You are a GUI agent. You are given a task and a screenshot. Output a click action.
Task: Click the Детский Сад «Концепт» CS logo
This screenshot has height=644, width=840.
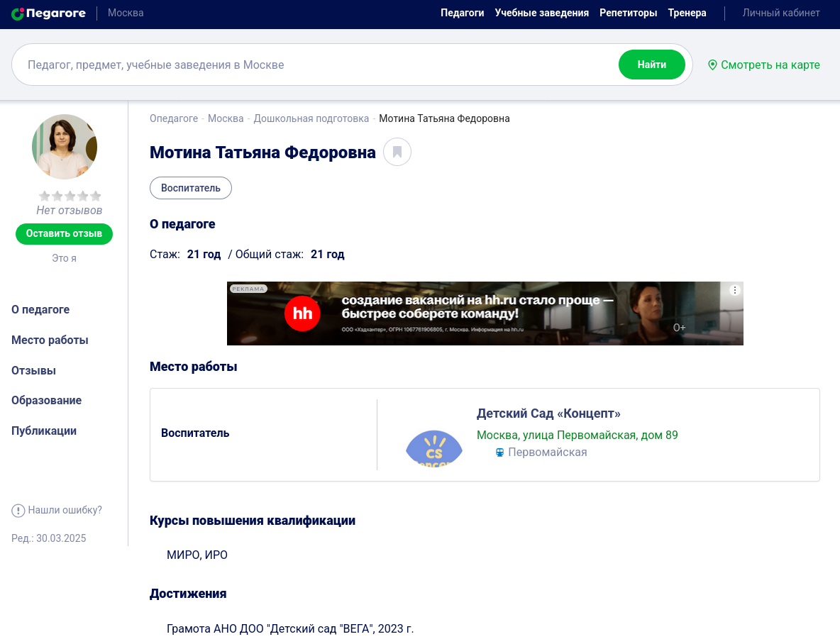click(433, 449)
